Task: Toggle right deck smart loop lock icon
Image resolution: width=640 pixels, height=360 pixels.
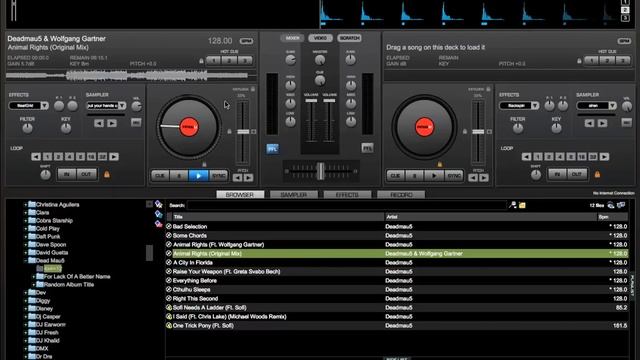Action: coord(597,174)
